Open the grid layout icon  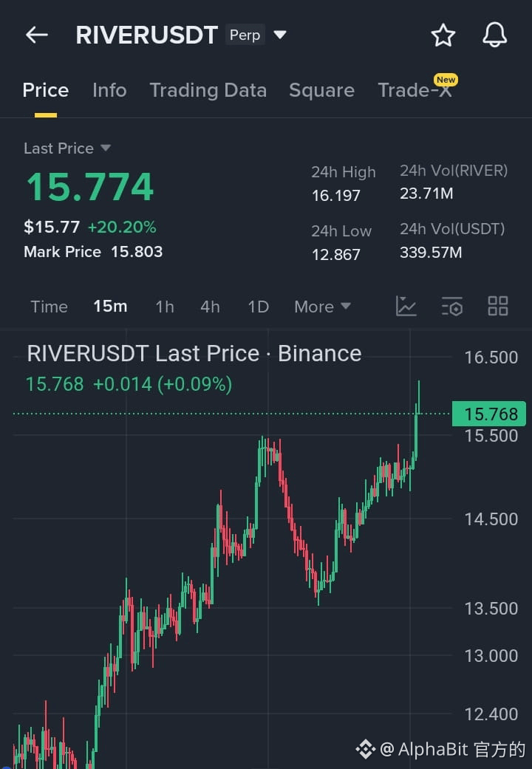coord(498,306)
